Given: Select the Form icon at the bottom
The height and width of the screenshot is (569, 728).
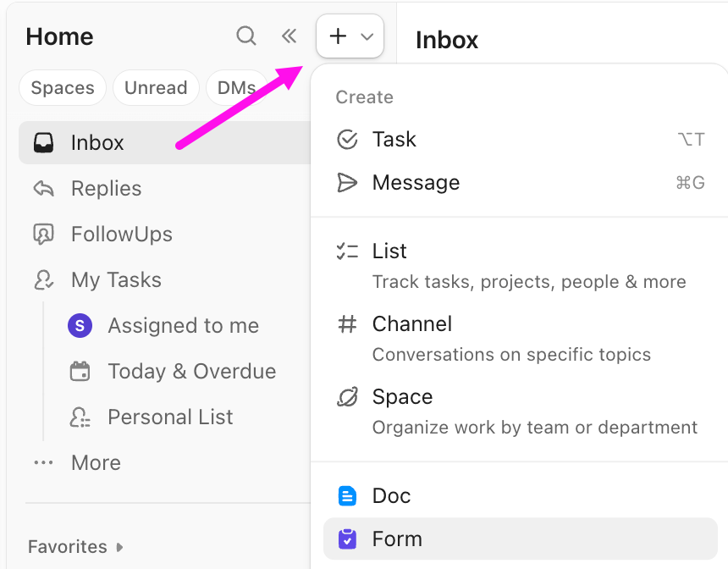Looking at the screenshot, I should click(347, 539).
